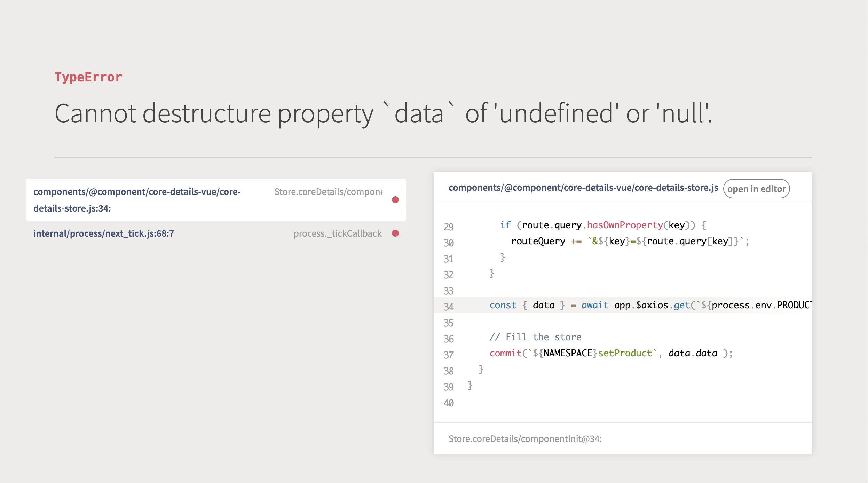
Task: Click the commit setProduct line in the code
Action: click(610, 353)
